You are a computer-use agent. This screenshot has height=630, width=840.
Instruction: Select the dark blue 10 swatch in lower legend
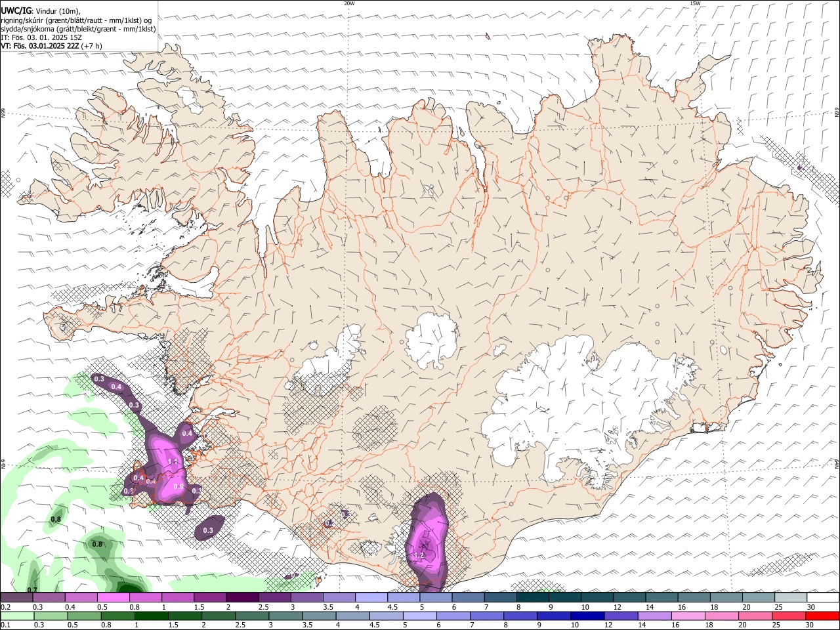pyautogui.click(x=586, y=616)
